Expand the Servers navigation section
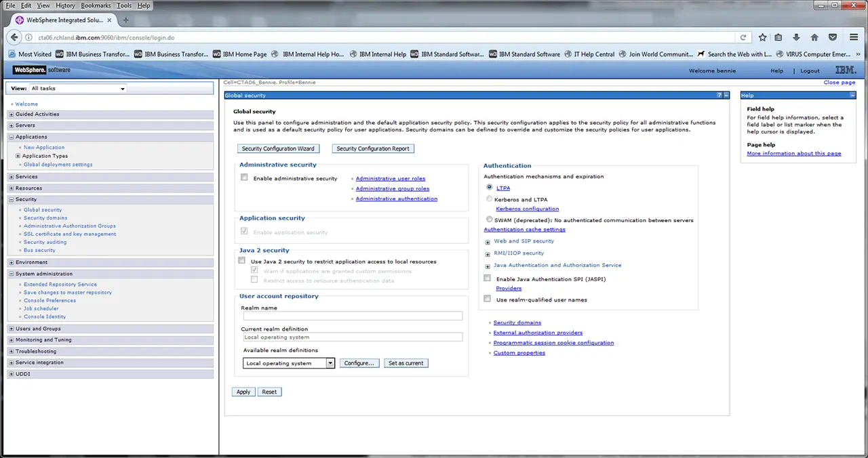 [12, 125]
